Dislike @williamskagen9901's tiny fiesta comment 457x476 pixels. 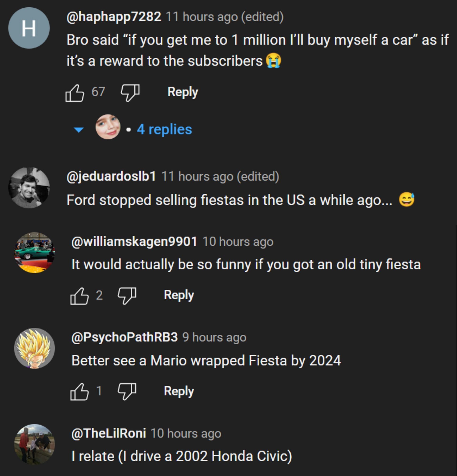tap(127, 296)
